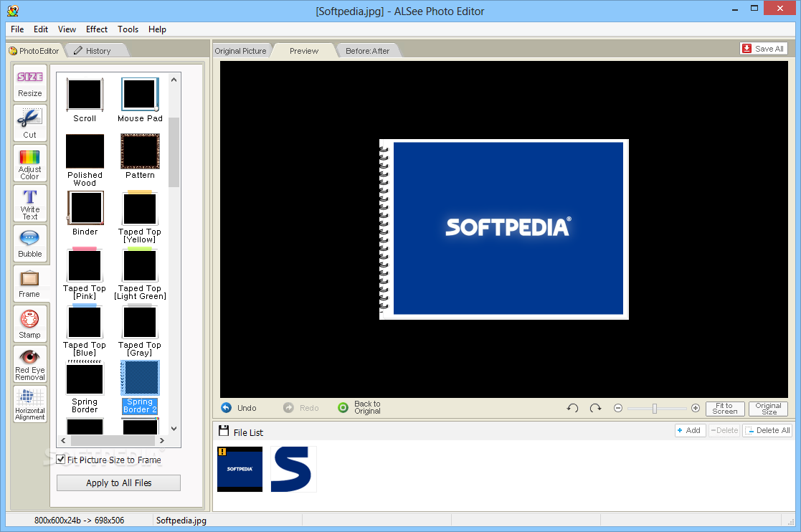Click the greyed-out Delete button
Screen dimensions: 801x532
click(x=724, y=430)
